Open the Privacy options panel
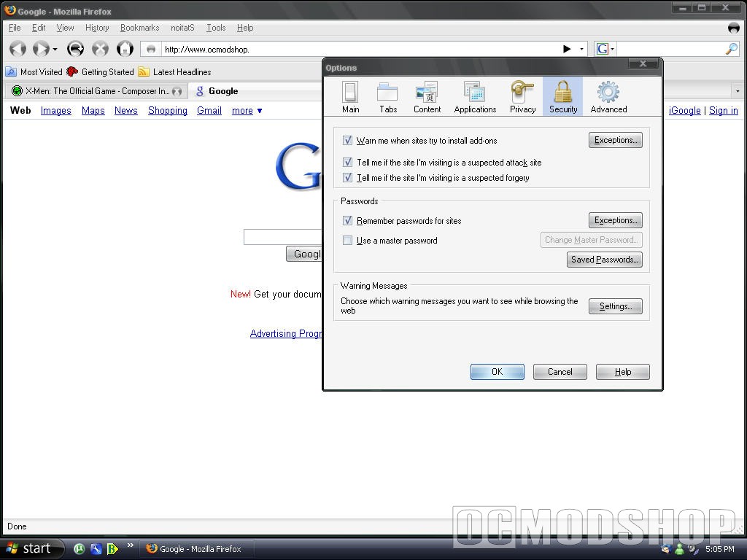This screenshot has width=747, height=560. (x=522, y=97)
